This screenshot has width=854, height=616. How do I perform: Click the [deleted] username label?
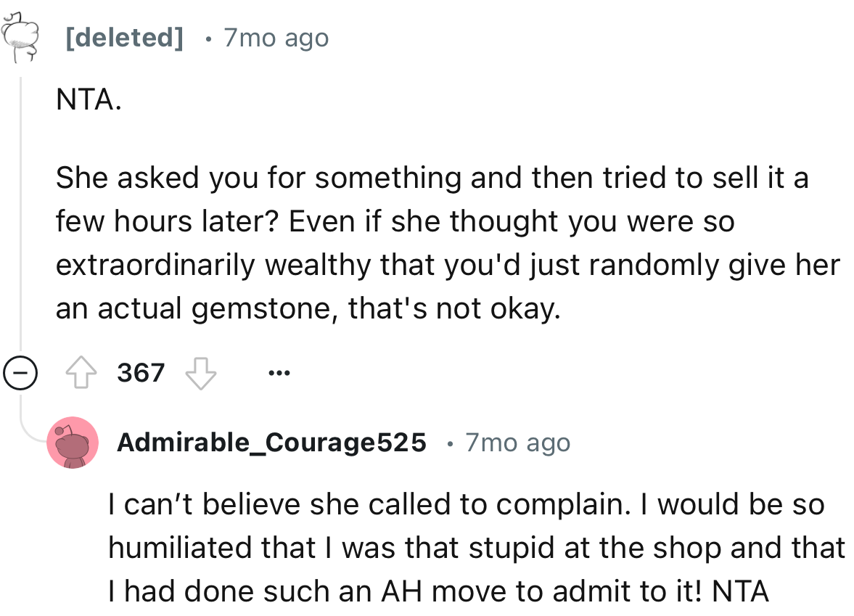[125, 38]
